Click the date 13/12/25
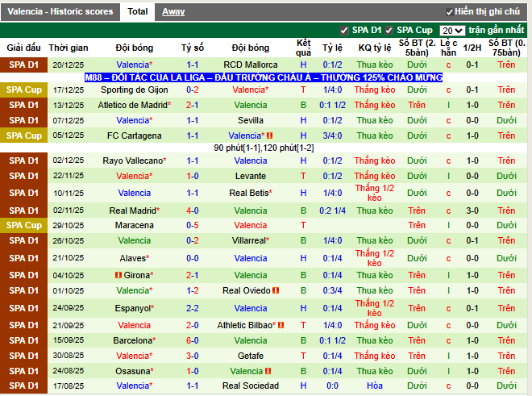The width and height of the screenshot is (532, 396). click(69, 106)
